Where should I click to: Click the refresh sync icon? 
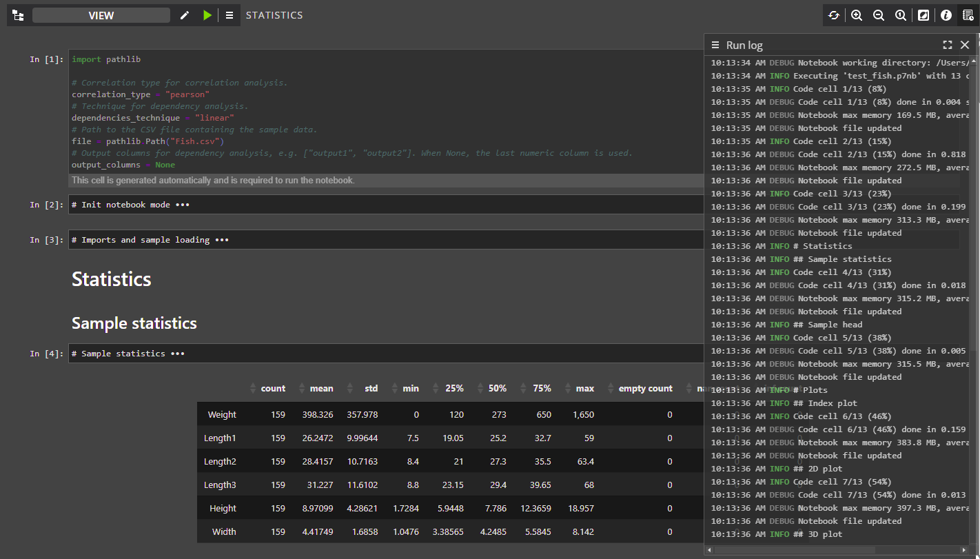point(834,15)
